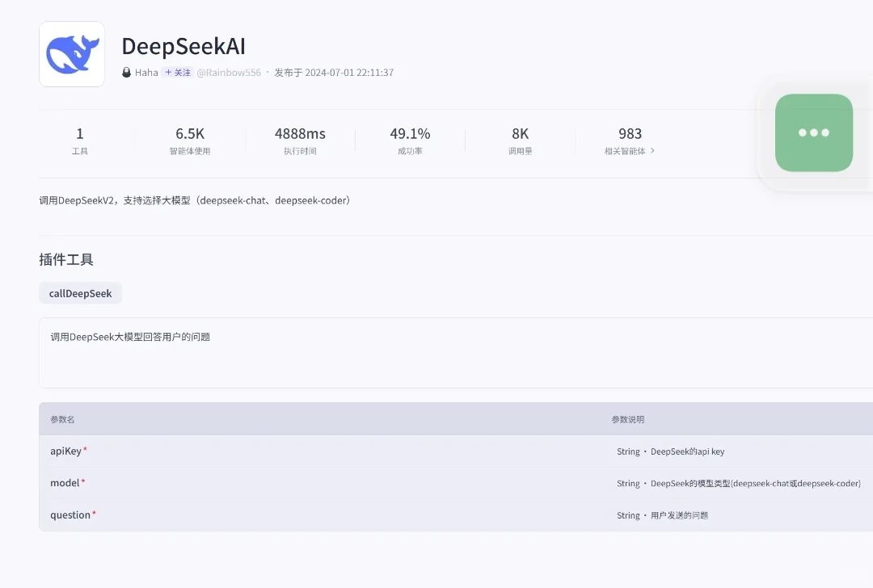The height and width of the screenshot is (588, 873).
Task: Click the deepseek-chat或deepseek-coder model description cell
Action: (x=739, y=484)
